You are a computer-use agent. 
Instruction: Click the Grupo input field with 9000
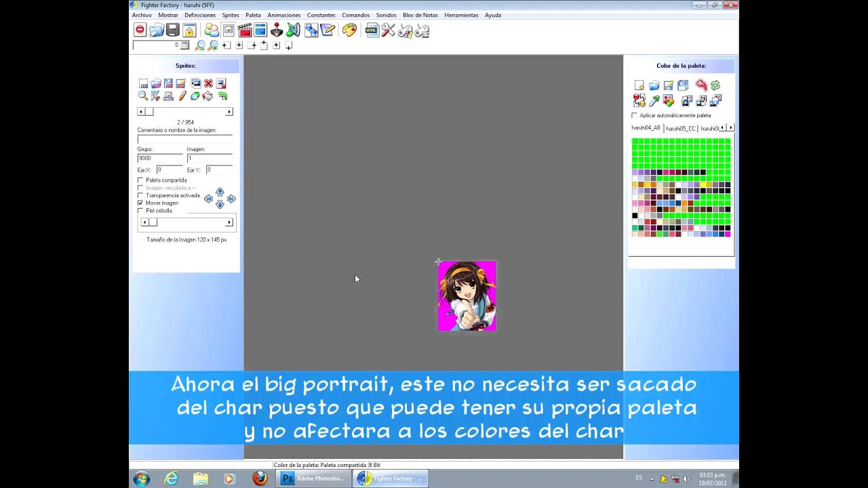point(160,158)
